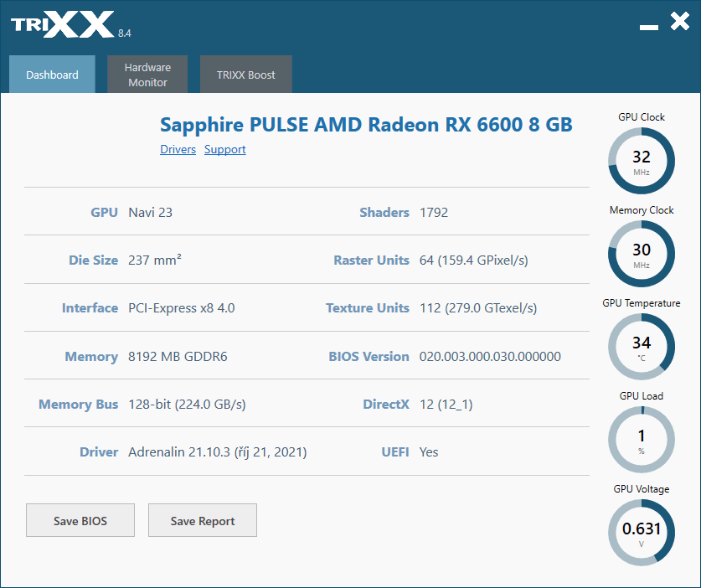
Task: Open the Support link
Action: coord(225,149)
